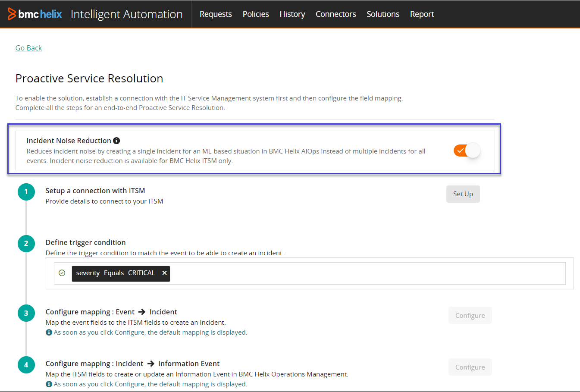Click the Incident Noise Reduction label
Image resolution: width=580 pixels, height=392 pixels.
(x=69, y=141)
